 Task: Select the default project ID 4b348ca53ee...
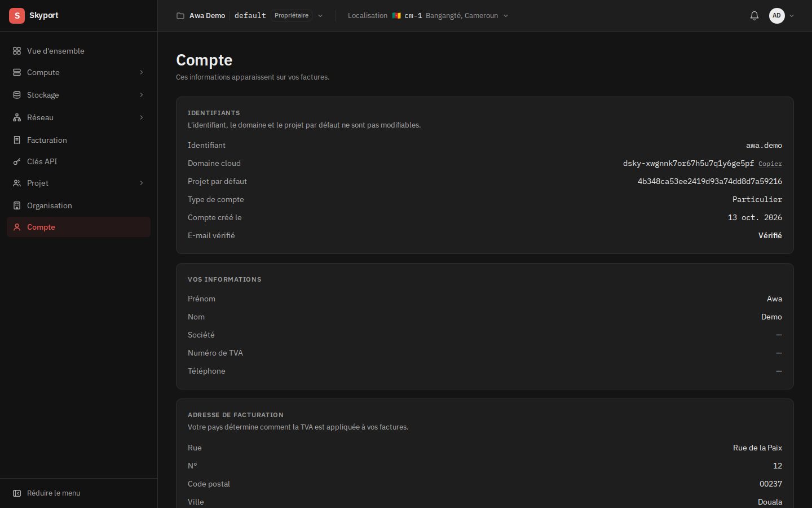click(710, 182)
